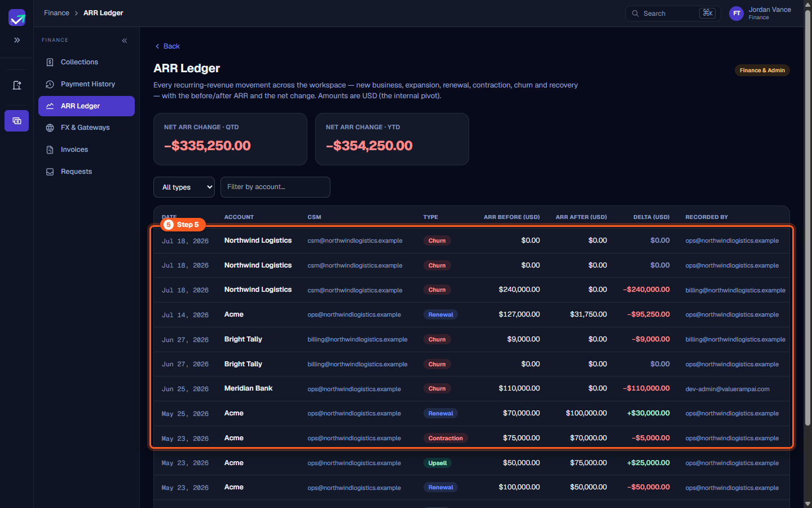Click the FX & Gateways globe icon

pos(50,128)
